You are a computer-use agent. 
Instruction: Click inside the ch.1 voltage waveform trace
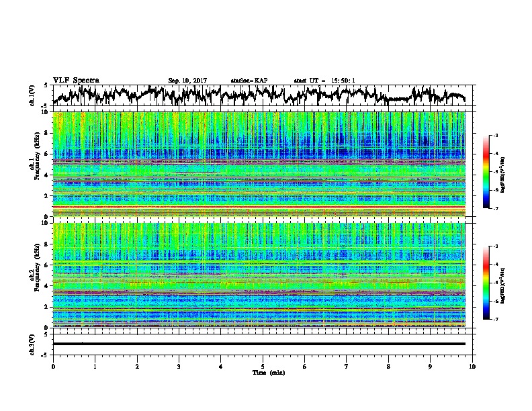point(259,95)
